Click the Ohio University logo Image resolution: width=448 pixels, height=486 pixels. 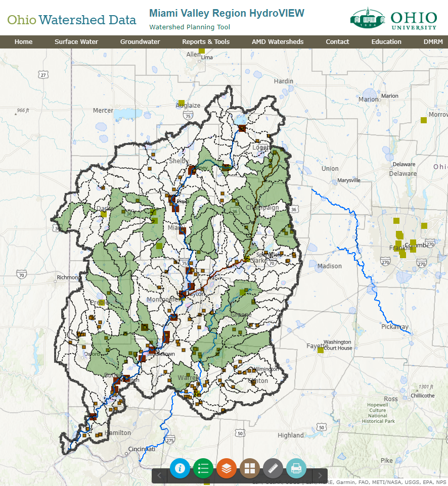click(x=393, y=19)
